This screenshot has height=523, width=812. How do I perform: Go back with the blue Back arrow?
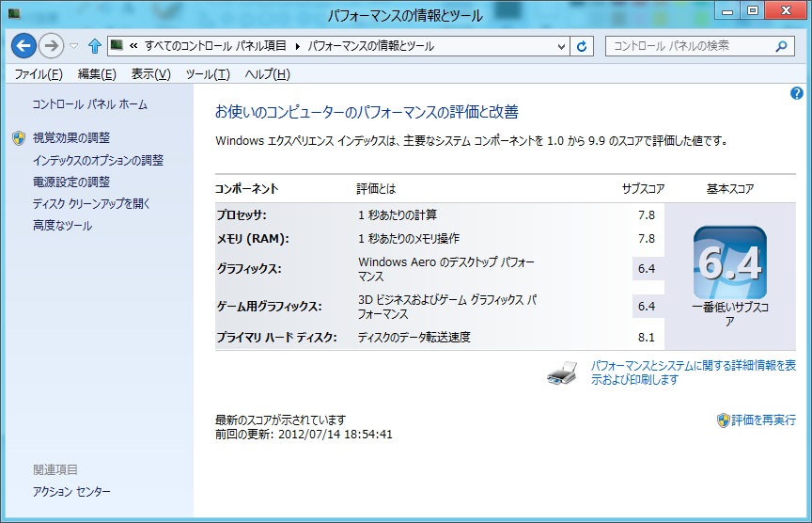pos(23,46)
